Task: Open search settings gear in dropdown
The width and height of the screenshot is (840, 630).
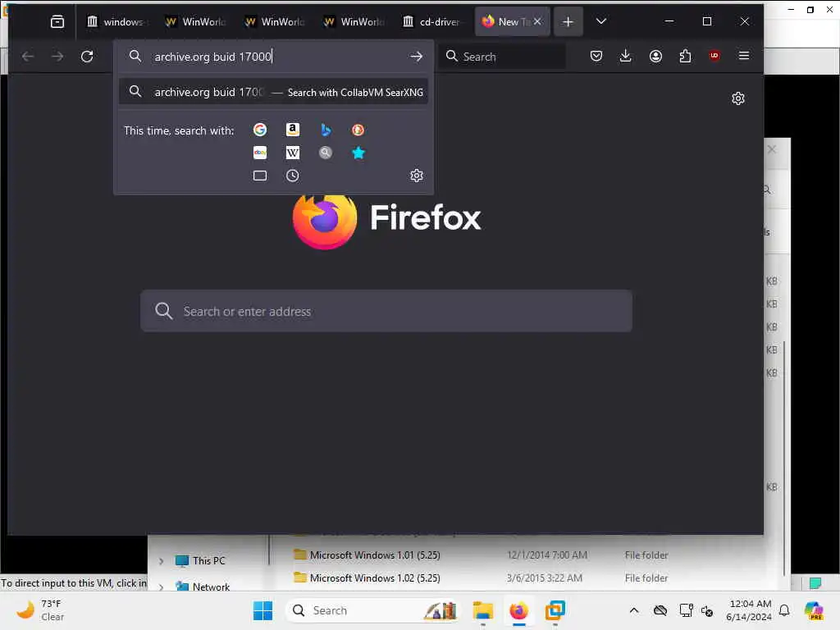Action: (416, 176)
